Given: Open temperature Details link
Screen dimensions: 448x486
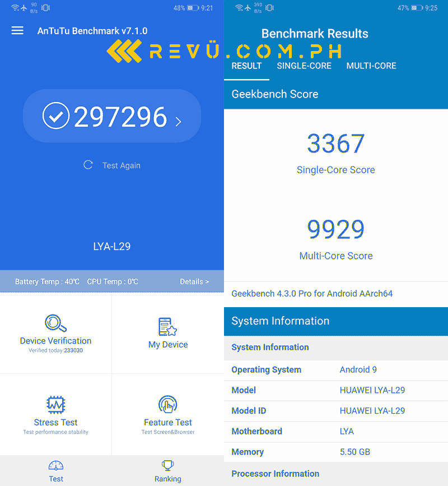Looking at the screenshot, I should point(194,281).
